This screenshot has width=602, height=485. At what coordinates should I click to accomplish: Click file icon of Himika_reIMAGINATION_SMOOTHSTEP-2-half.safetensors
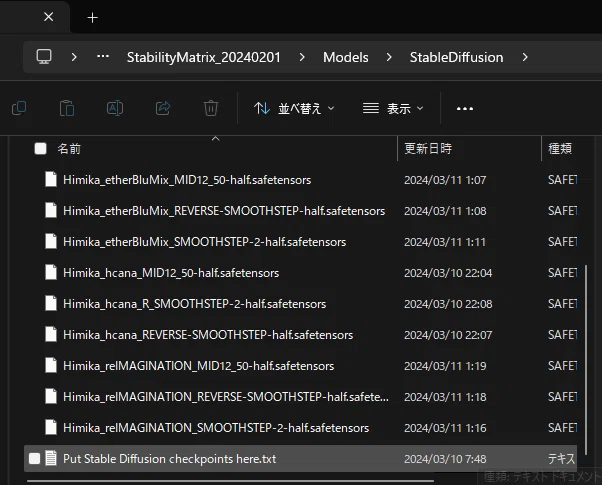(x=51, y=427)
